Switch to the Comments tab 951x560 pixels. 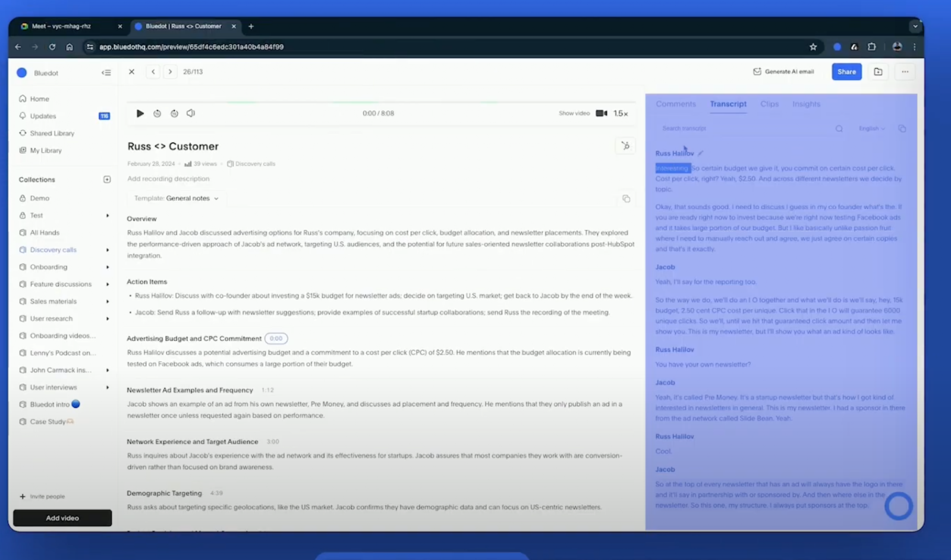[676, 104]
